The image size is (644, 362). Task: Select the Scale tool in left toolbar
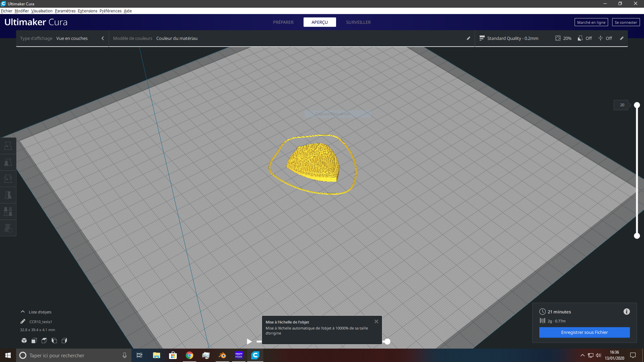click(8, 162)
